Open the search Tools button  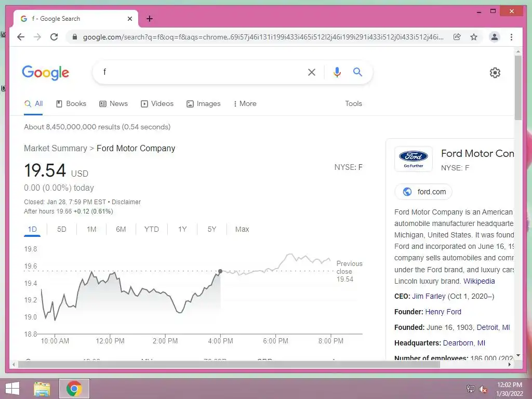point(353,104)
